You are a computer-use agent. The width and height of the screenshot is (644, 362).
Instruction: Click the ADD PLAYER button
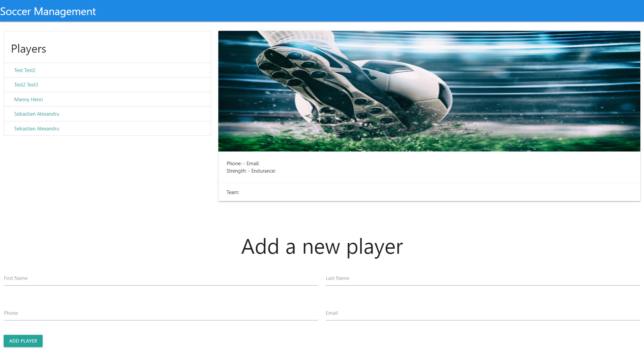pos(23,341)
